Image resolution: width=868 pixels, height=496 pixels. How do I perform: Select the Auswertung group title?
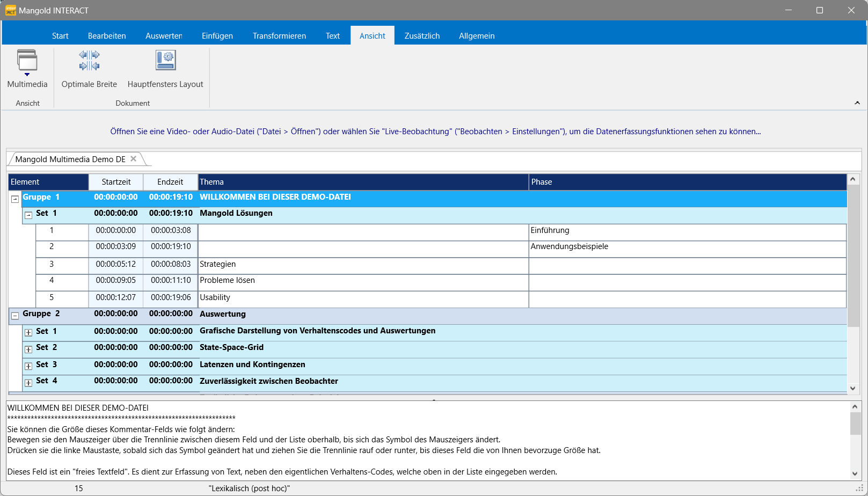[x=223, y=314]
